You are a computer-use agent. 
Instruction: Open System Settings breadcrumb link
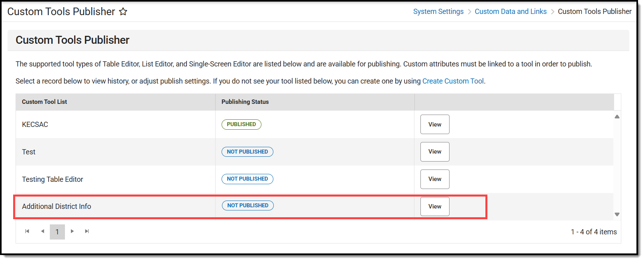click(x=438, y=12)
